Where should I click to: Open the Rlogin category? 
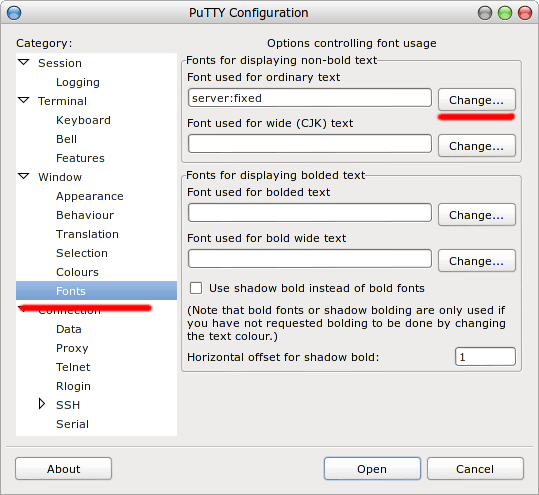(73, 386)
